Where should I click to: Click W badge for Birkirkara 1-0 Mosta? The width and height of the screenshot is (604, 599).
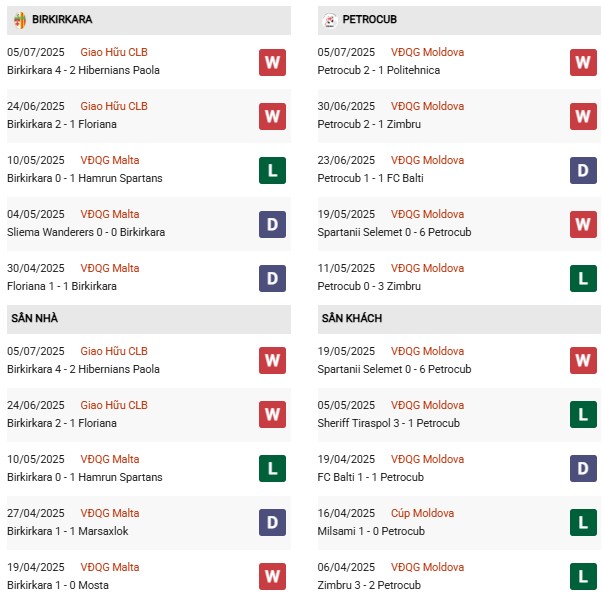pos(271,576)
